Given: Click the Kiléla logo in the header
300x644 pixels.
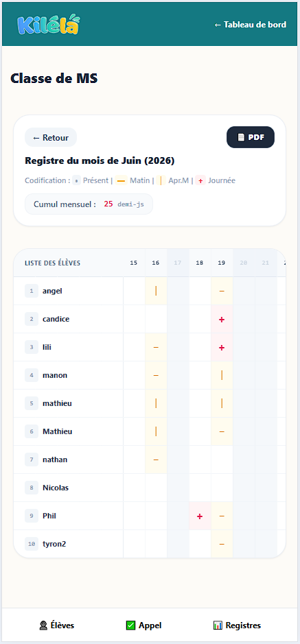Looking at the screenshot, I should click(x=49, y=25).
